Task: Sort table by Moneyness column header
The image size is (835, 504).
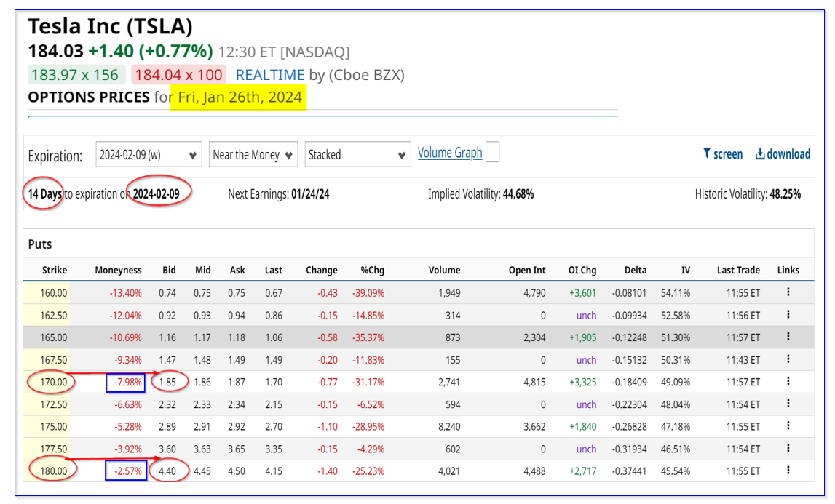Action: pyautogui.click(x=118, y=270)
